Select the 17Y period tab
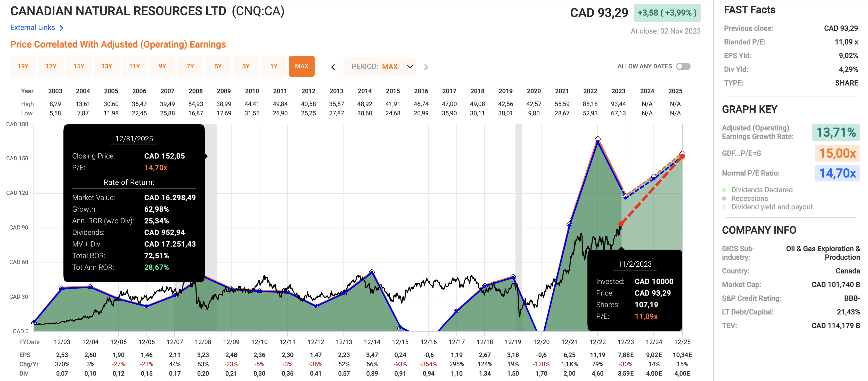The height and width of the screenshot is (381, 868). coord(51,66)
